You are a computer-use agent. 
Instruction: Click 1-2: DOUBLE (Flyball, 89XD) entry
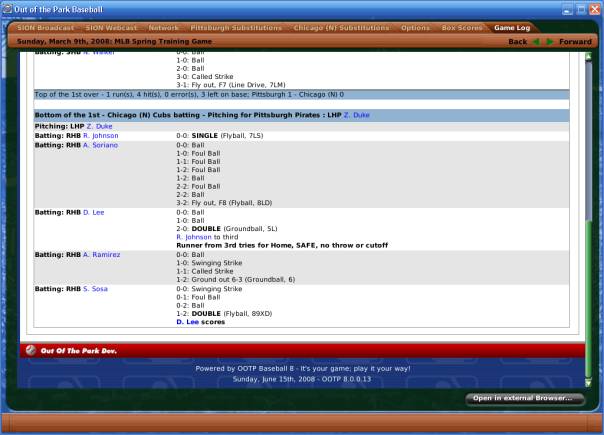coord(224,314)
